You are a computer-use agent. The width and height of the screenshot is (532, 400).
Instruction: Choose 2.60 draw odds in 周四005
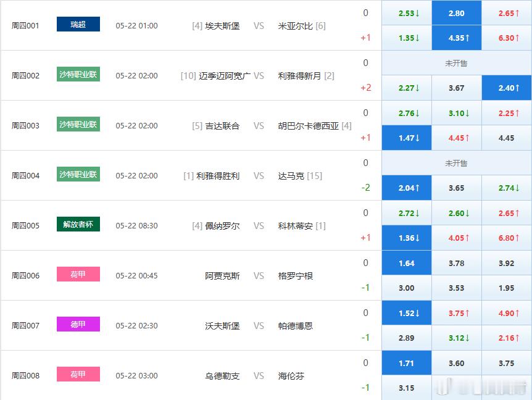coord(456,213)
